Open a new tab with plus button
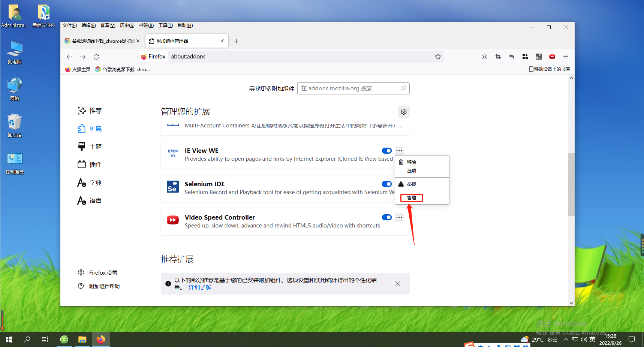Screen dimensions: 644x347 tap(236, 41)
